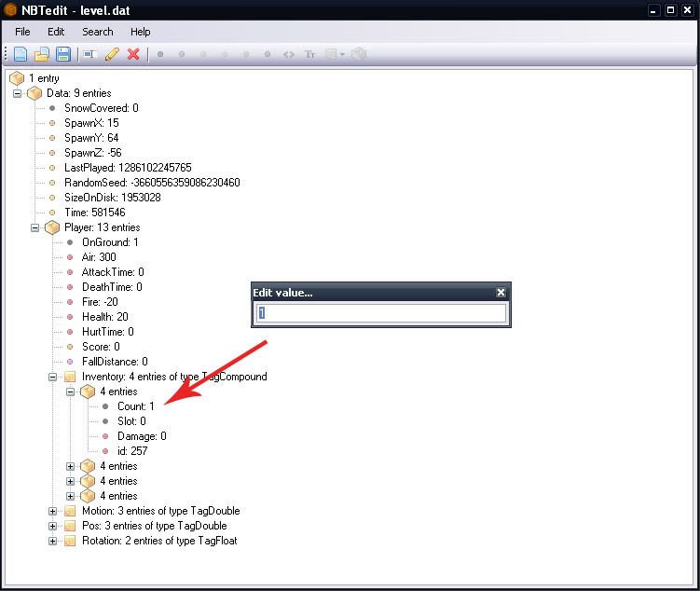Click the Rename tag toolbar icon
Viewport: 700px width, 591px height.
pyautogui.click(x=90, y=54)
